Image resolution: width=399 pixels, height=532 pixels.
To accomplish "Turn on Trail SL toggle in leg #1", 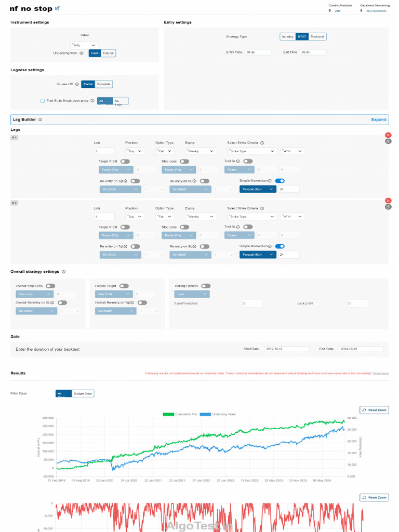I will 248,161.
